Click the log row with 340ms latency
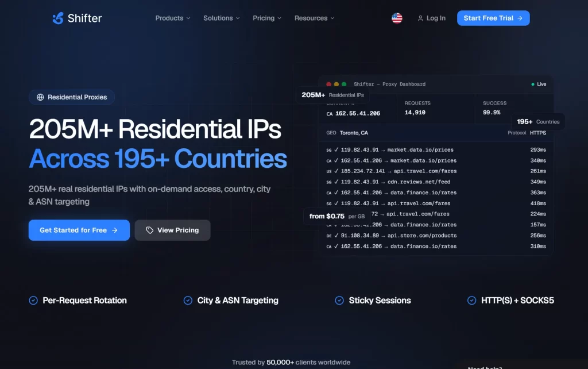Viewport: 588px width, 369px height. point(436,161)
